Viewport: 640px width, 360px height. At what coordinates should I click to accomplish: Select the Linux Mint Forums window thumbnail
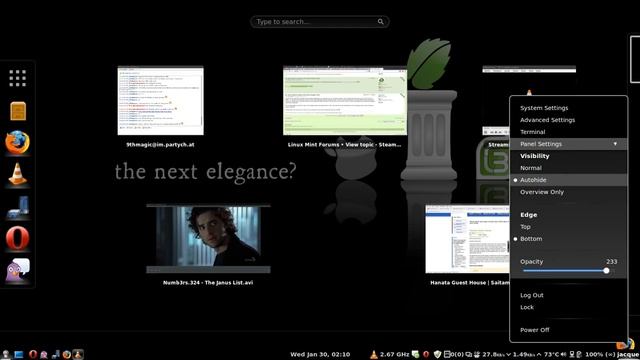[x=345, y=101]
